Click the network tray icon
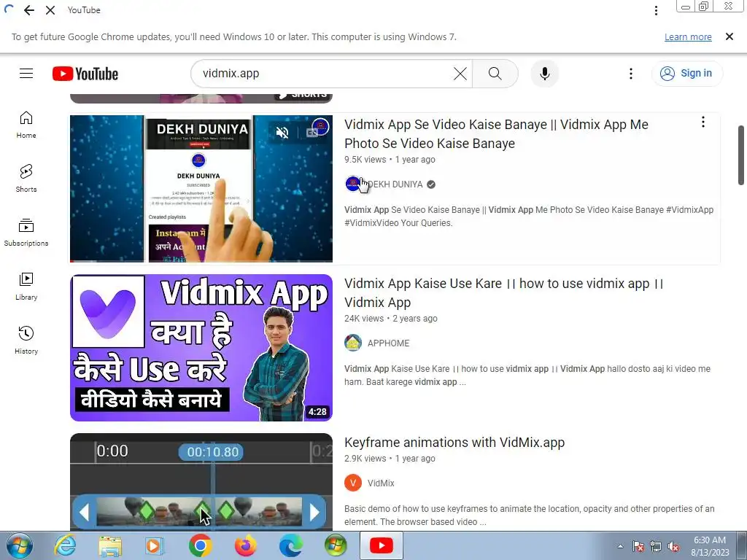 coord(656,546)
